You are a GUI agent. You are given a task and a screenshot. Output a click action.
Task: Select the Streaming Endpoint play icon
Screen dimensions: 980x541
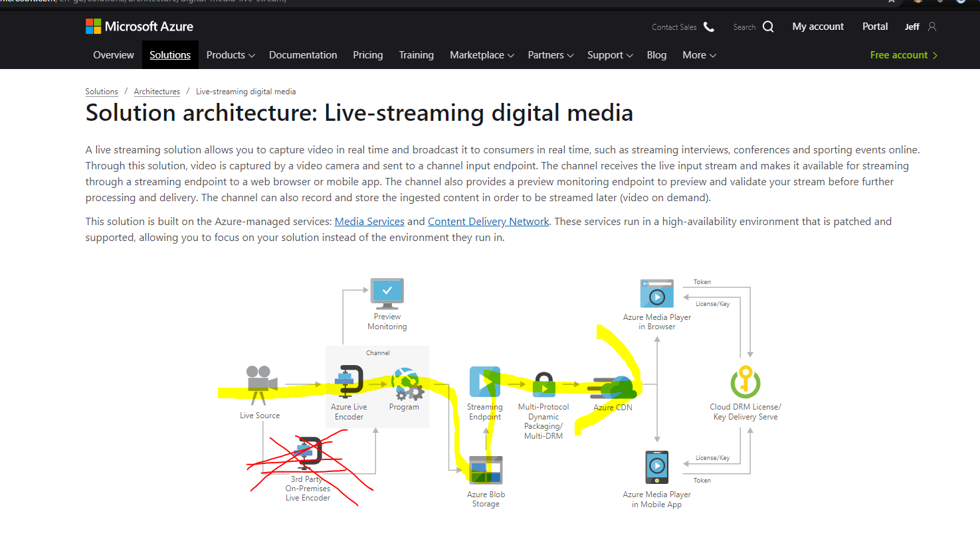pos(485,382)
